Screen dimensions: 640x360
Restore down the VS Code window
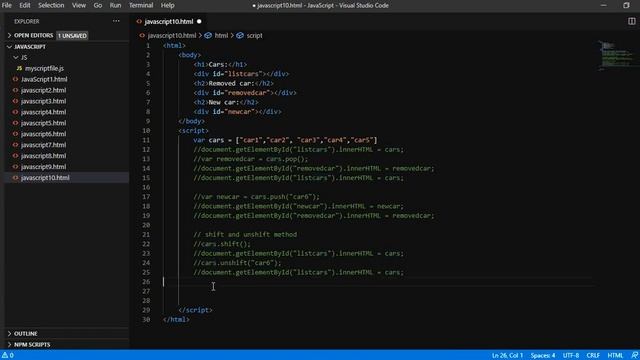click(627, 5)
